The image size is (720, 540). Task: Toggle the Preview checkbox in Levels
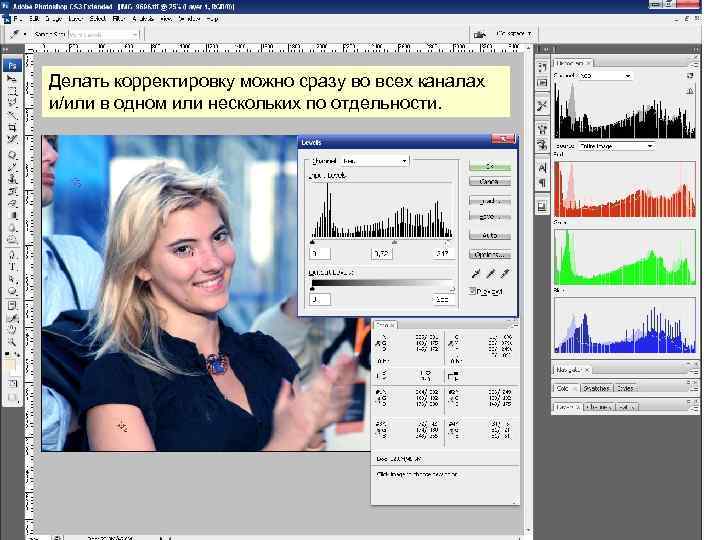tap(472, 291)
